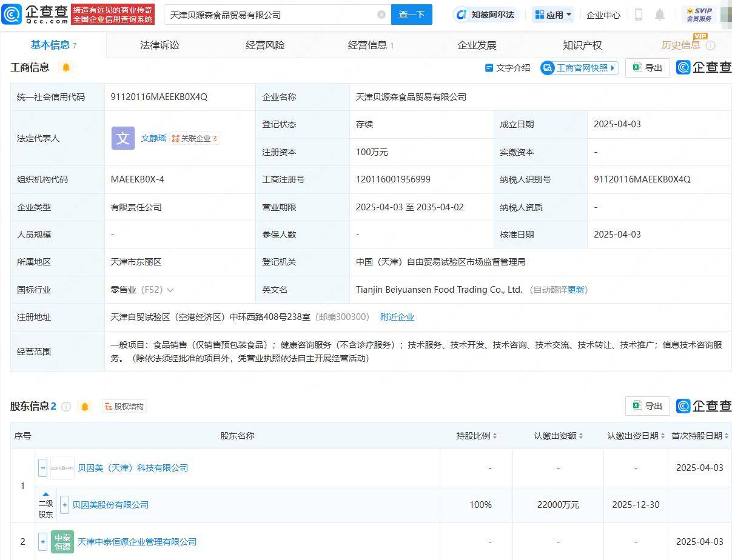Select the 天津市东丽区 region value
732x560 pixels.
click(136, 262)
